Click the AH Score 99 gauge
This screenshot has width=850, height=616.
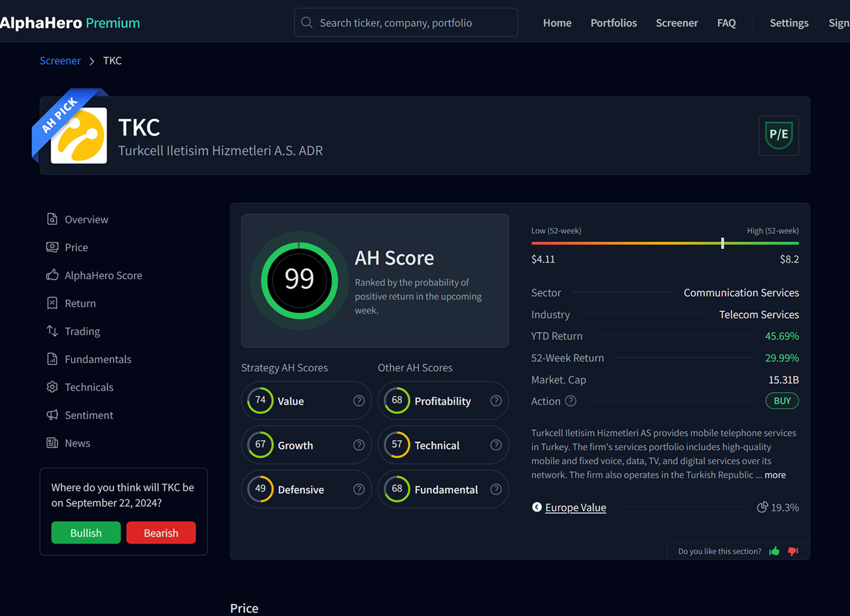click(x=300, y=280)
